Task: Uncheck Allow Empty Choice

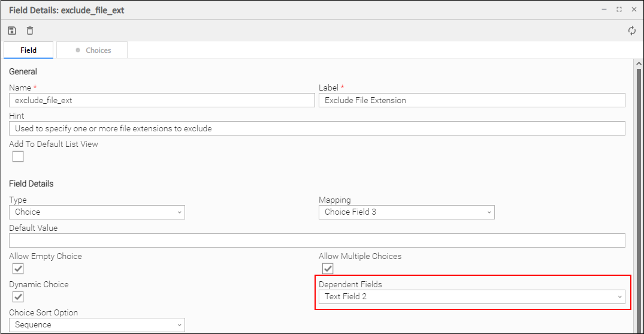Action: pyautogui.click(x=18, y=269)
